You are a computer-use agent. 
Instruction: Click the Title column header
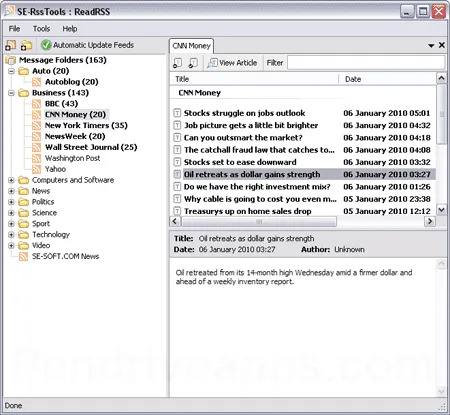pos(254,79)
